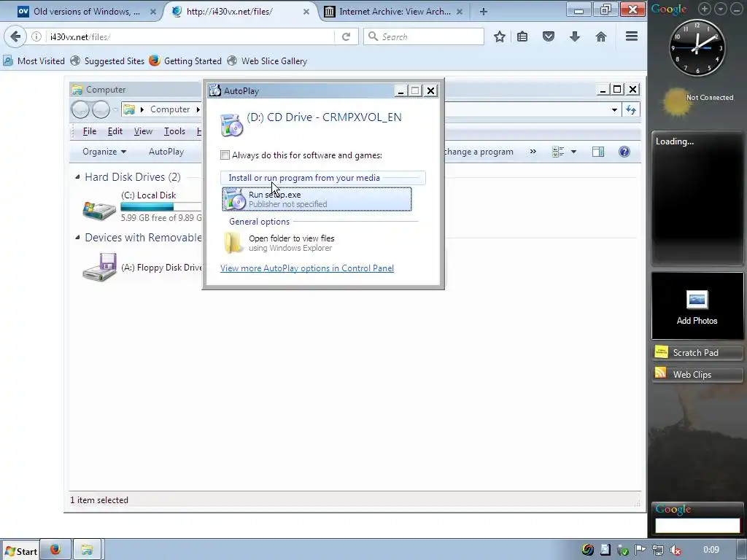Click Google gadget search field
This screenshot has height=560, width=747.
click(x=697, y=525)
